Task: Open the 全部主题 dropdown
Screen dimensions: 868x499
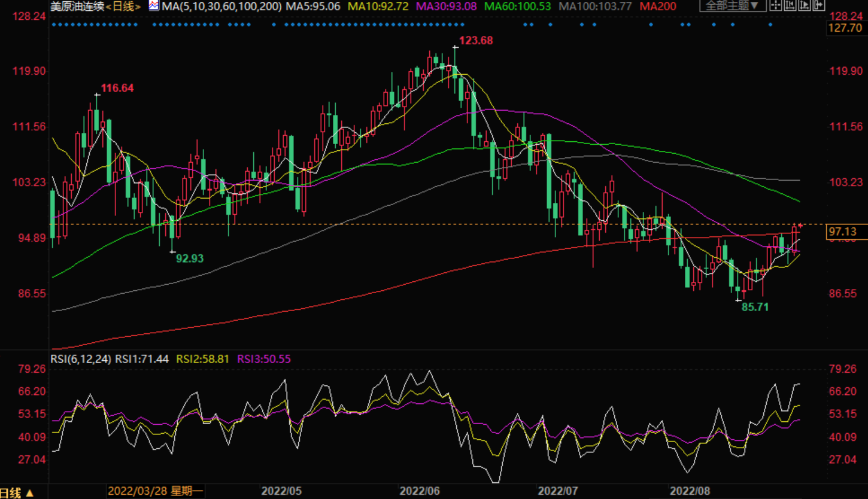Action: [732, 6]
